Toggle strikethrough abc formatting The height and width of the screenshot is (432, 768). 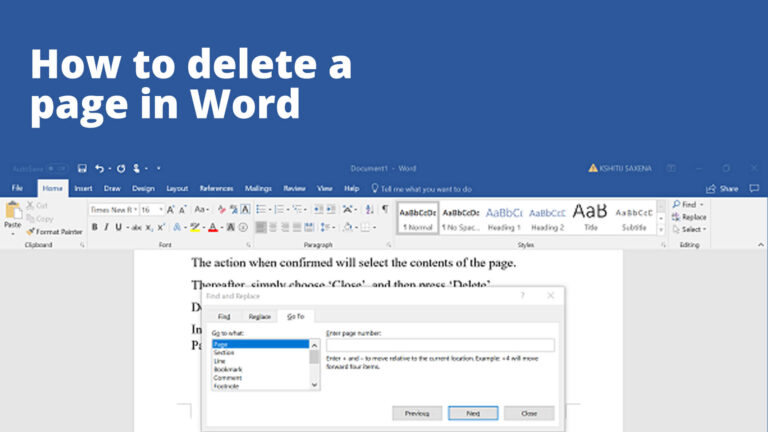tap(137, 227)
